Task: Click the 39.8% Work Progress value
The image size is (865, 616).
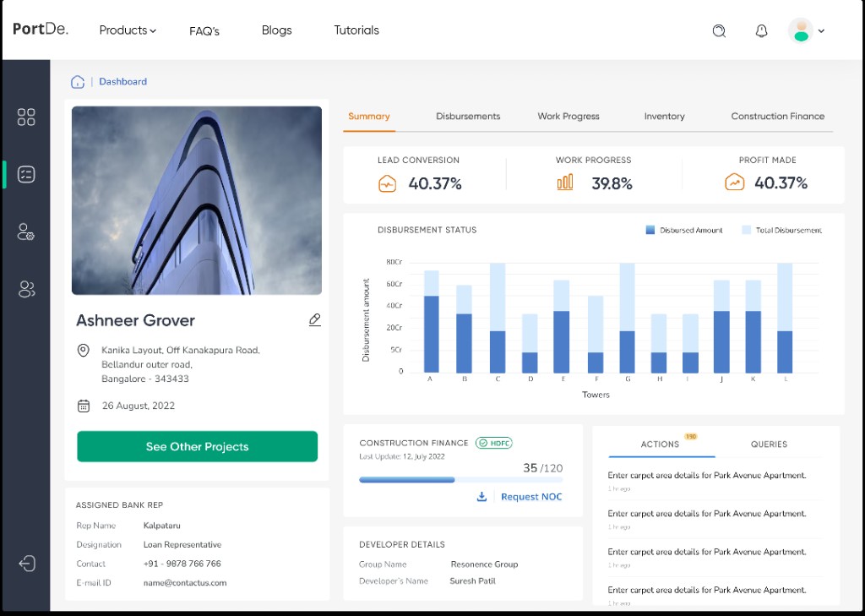Action: (612, 183)
